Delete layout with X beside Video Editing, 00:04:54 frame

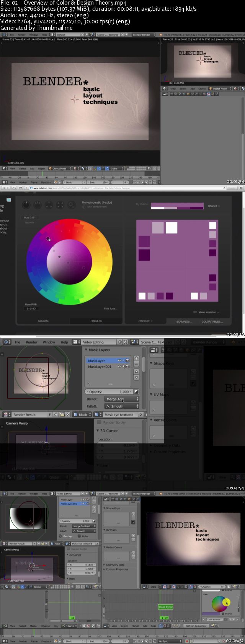125,342
